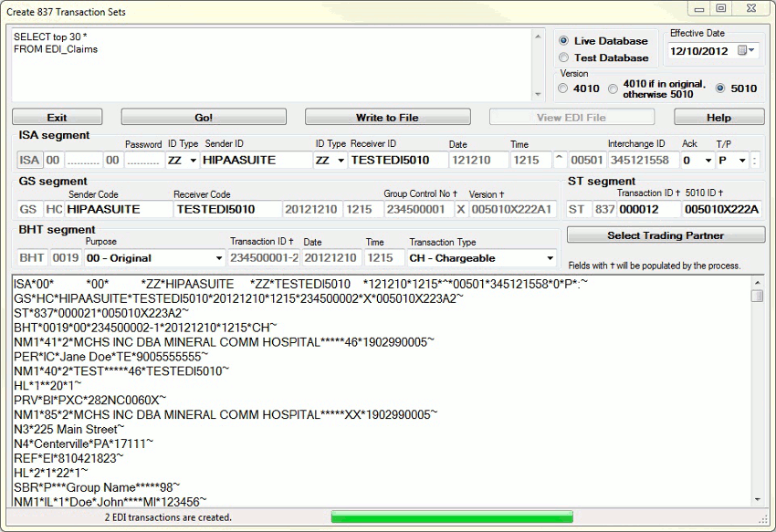The height and width of the screenshot is (532, 776).
Task: Open Help
Action: pos(718,117)
